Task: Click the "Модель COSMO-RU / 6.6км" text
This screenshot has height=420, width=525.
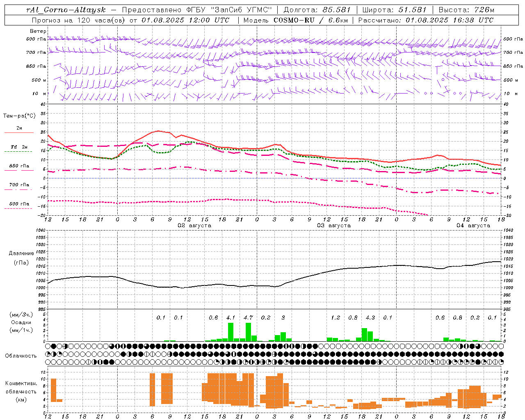Action: pyautogui.click(x=295, y=20)
